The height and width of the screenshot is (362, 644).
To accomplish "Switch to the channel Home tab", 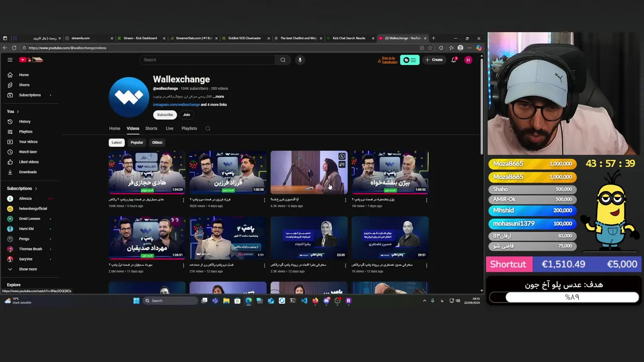I will click(115, 129).
